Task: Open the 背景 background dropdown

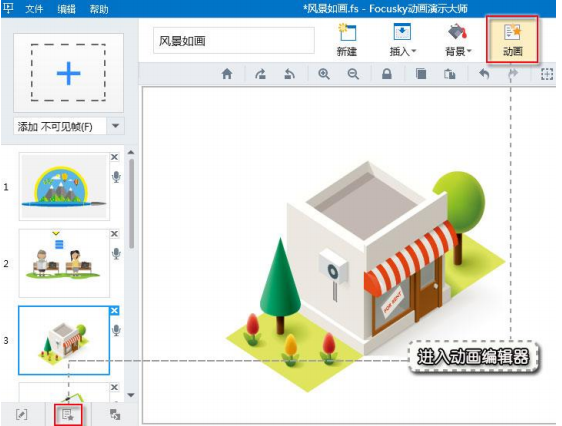Action: coord(458,40)
